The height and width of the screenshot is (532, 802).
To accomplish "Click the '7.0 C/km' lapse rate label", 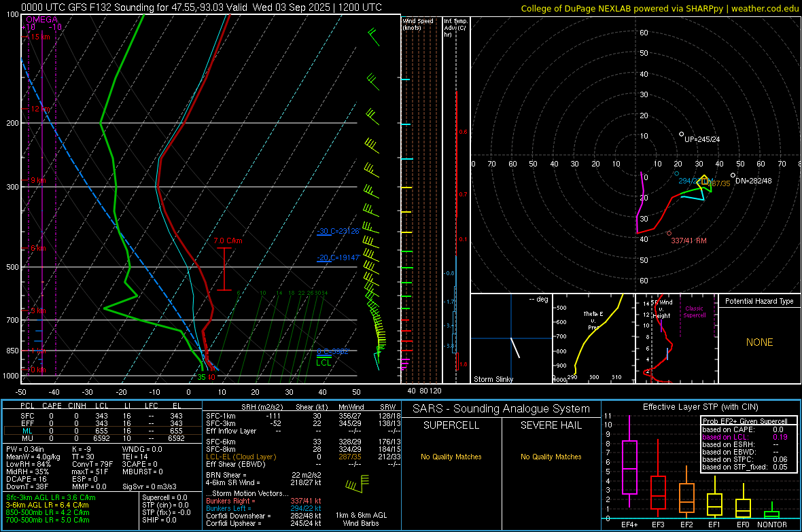I will tap(228, 241).
